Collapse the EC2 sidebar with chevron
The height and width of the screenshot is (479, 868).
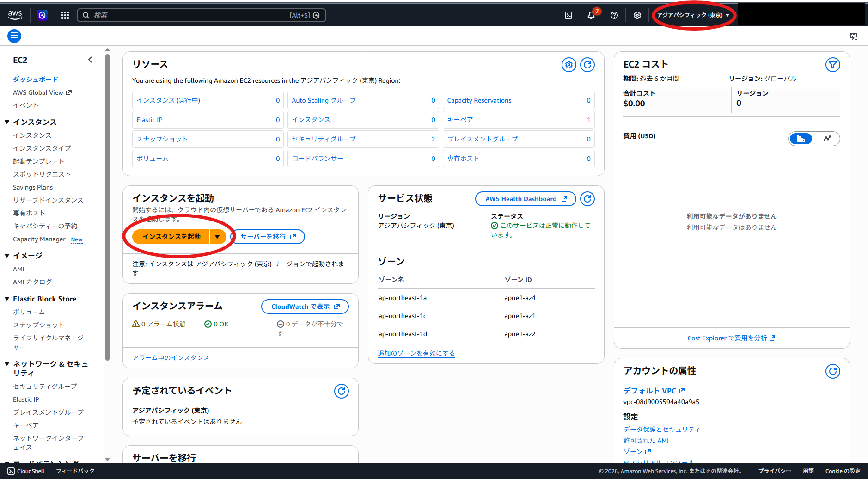pos(90,60)
